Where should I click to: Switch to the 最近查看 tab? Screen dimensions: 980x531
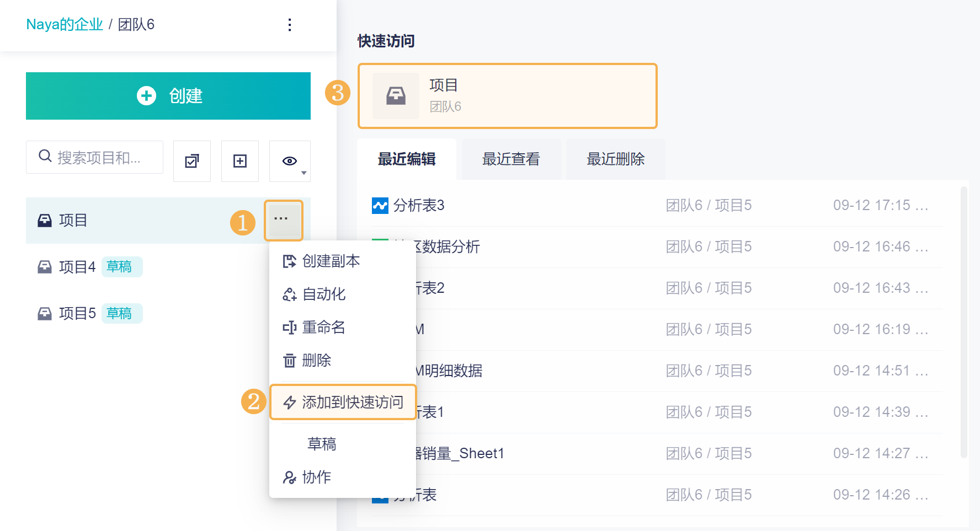pos(511,159)
